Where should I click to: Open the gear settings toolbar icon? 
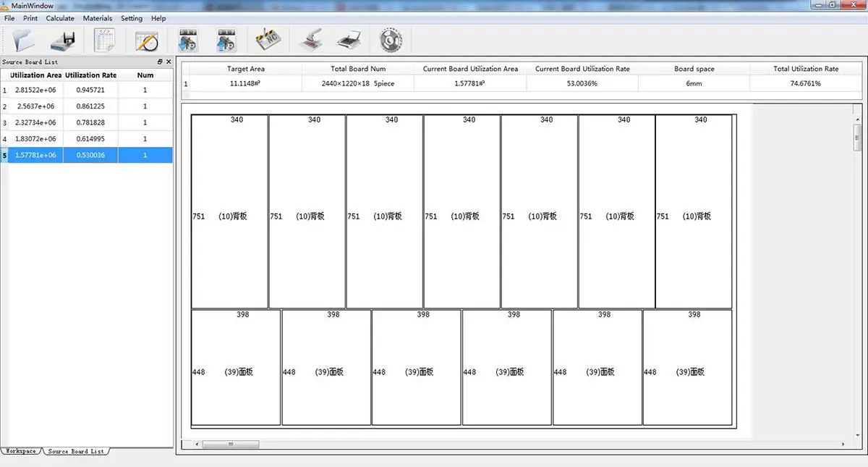[x=391, y=40]
